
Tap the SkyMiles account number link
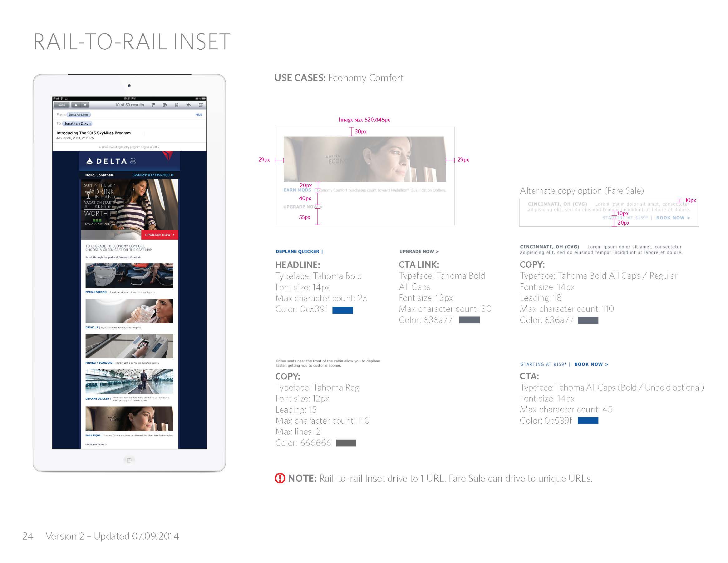point(153,175)
